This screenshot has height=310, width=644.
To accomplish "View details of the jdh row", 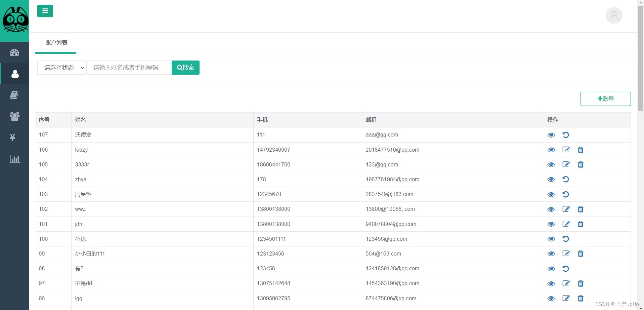I will tap(551, 224).
